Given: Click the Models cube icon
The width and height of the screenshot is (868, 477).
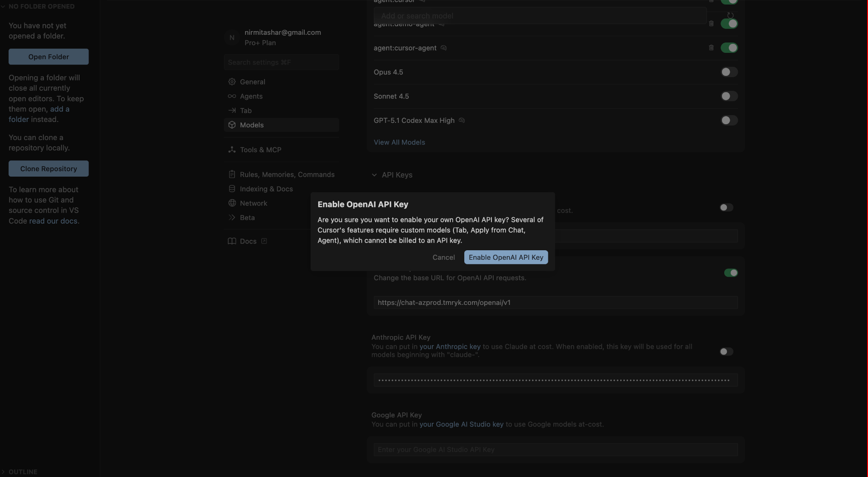Looking at the screenshot, I should coord(232,125).
